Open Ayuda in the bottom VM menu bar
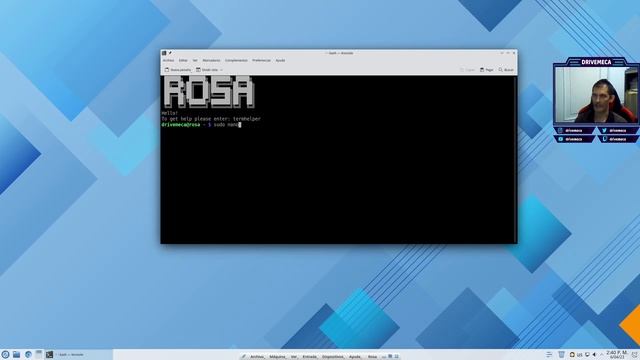This screenshot has height=360, width=640. [x=355, y=357]
